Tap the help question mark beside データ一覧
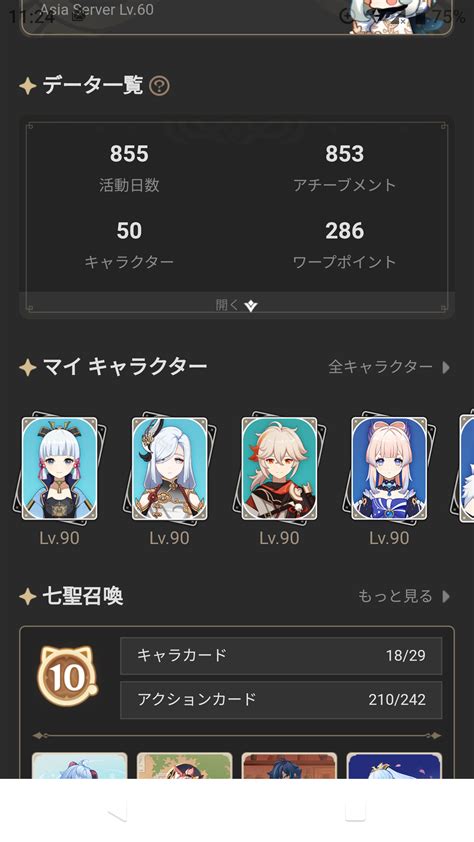The width and height of the screenshot is (474, 842). click(x=159, y=86)
